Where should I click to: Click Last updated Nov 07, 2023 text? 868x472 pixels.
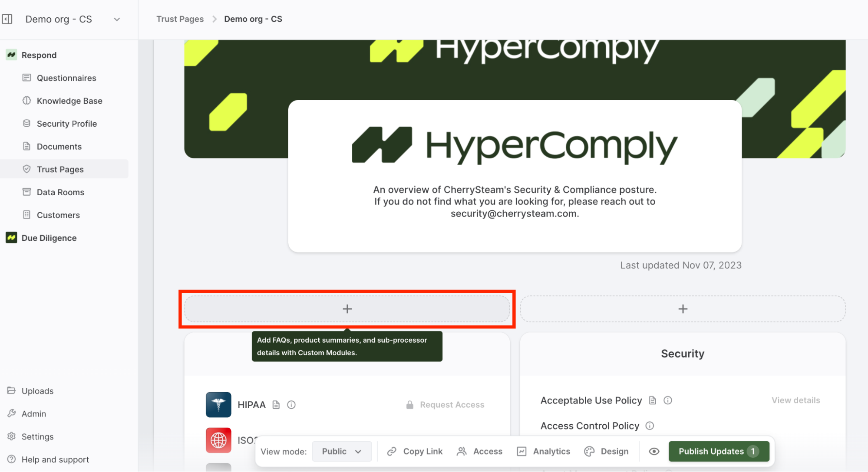click(x=681, y=265)
